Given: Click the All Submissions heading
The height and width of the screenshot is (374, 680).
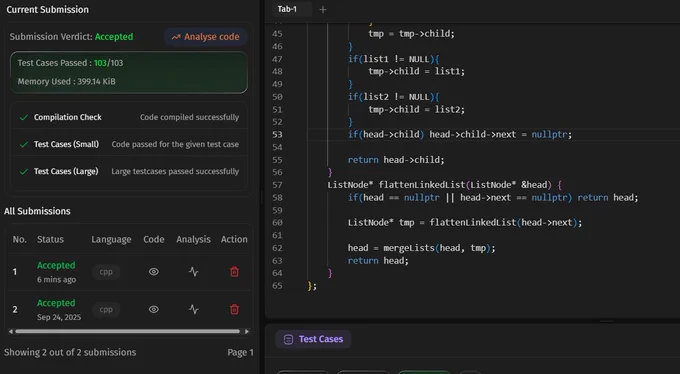Looking at the screenshot, I should (x=37, y=211).
